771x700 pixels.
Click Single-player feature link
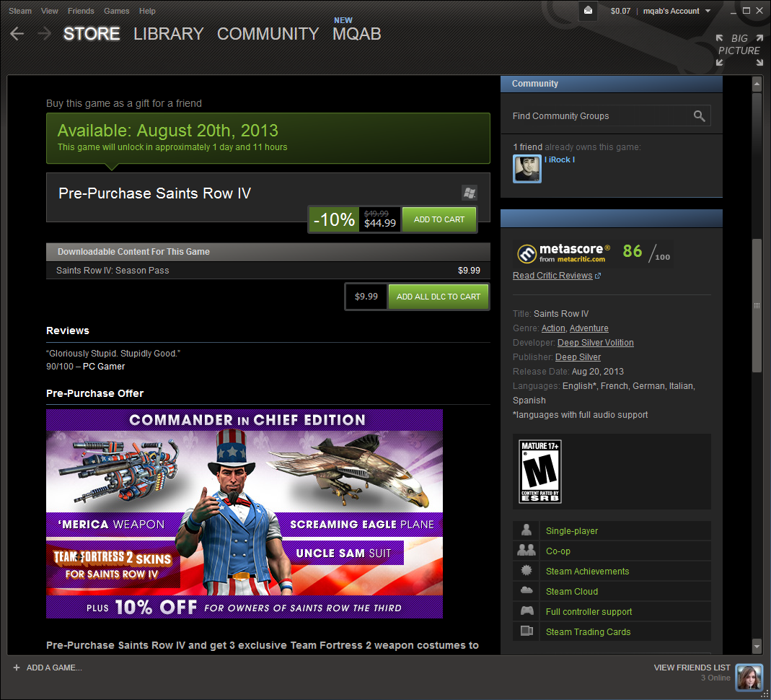coord(572,531)
